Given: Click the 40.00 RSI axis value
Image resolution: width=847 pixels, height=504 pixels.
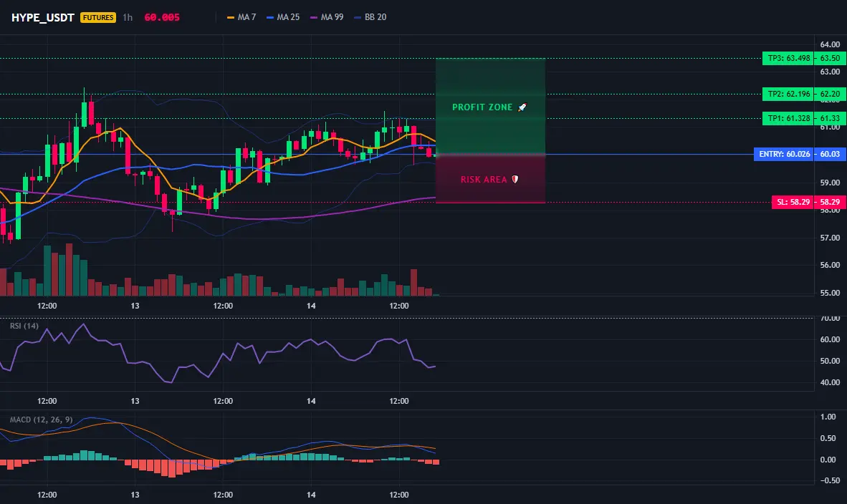Looking at the screenshot, I should (x=830, y=382).
